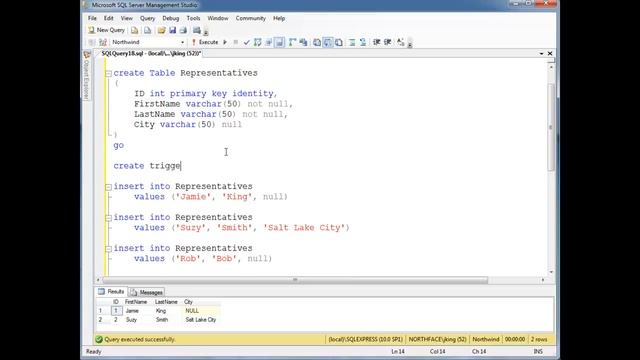The height and width of the screenshot is (360, 640).
Task: Click the 'Query executed successfully' status text
Action: [140, 340]
